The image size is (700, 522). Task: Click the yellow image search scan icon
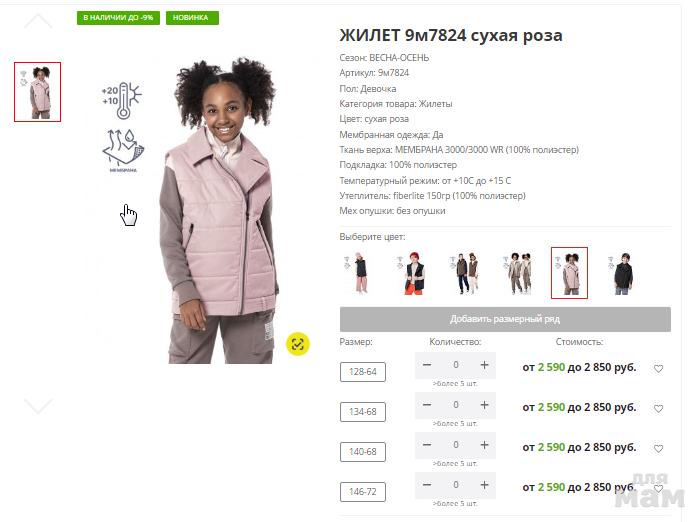[x=297, y=344]
